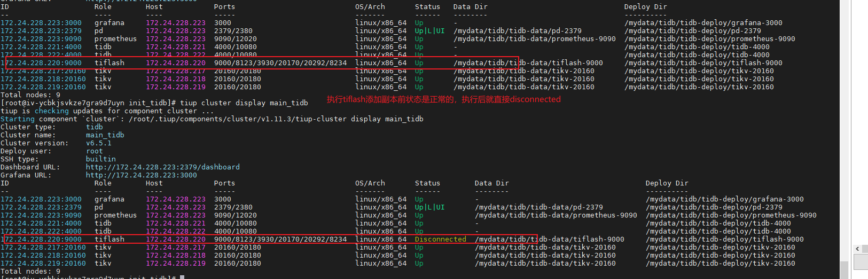The height and width of the screenshot is (279, 868).
Task: Open the Dashboard URL ending in 2379/dashboard
Action: click(x=162, y=167)
